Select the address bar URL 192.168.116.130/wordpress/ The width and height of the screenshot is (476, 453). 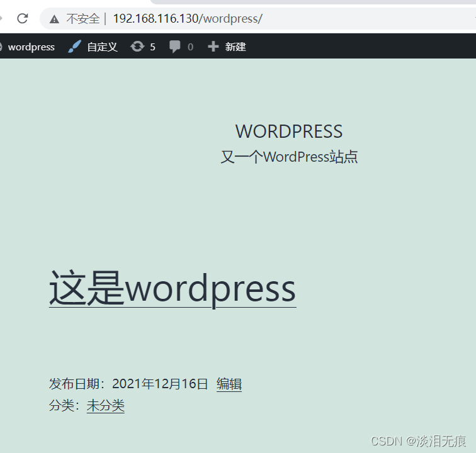pyautogui.click(x=188, y=18)
